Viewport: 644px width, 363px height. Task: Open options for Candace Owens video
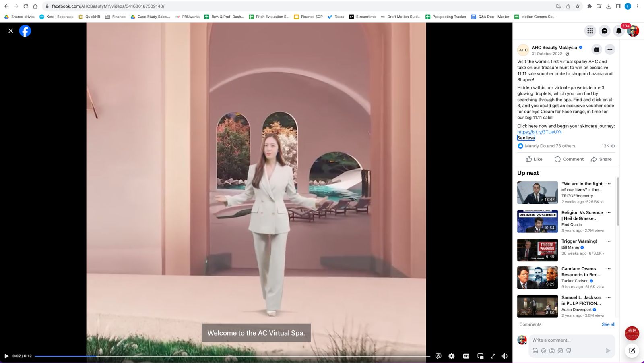click(608, 269)
